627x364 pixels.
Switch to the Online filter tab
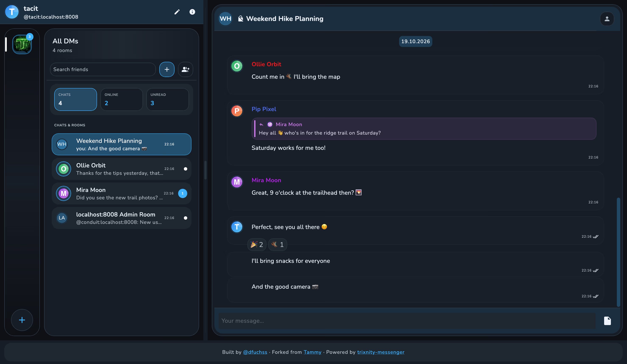click(x=121, y=99)
